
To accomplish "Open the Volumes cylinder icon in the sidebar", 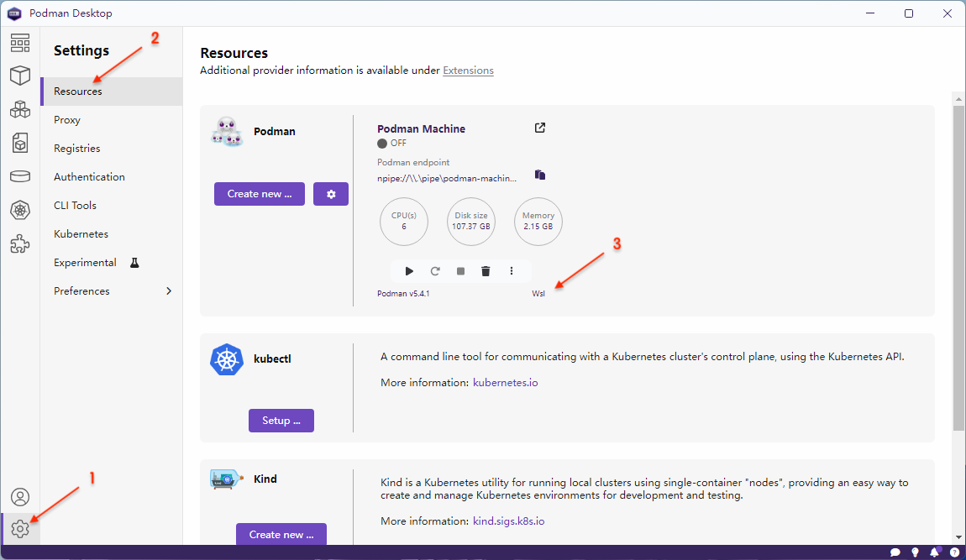I will (x=19, y=177).
